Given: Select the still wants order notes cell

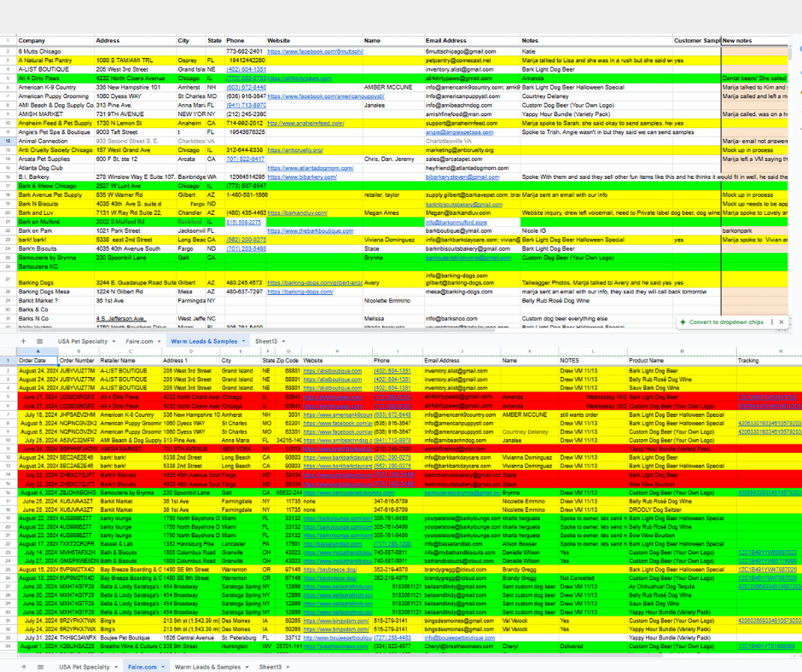Looking at the screenshot, I should click(x=593, y=414).
